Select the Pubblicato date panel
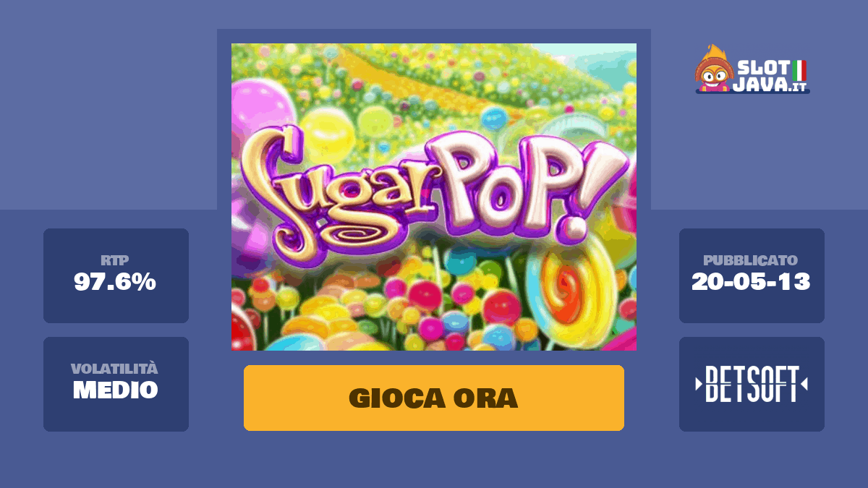868x488 pixels. (752, 275)
